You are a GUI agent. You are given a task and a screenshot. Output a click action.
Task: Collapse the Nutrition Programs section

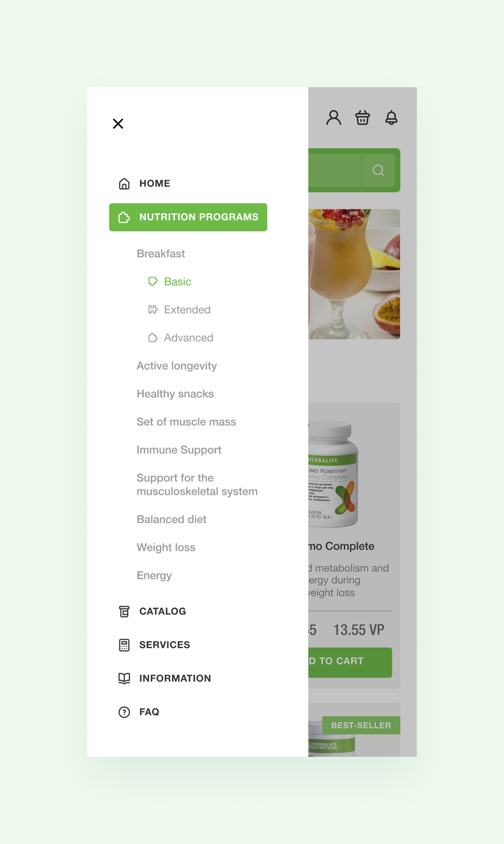(x=188, y=217)
